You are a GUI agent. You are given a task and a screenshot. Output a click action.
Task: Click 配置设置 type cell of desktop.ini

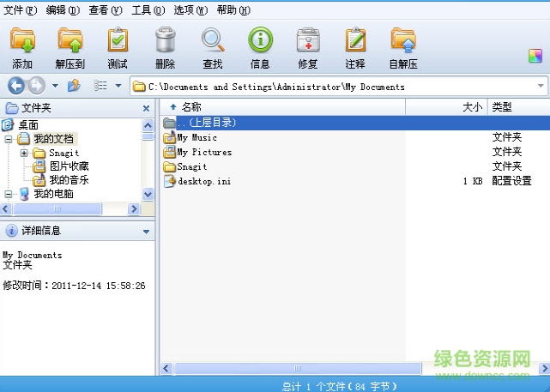pos(511,181)
